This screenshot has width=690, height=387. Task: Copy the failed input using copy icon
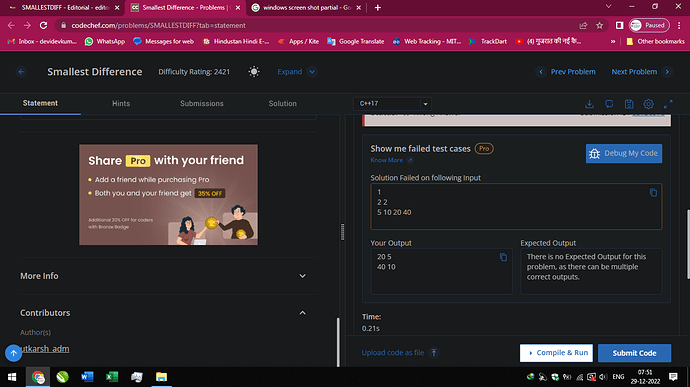click(653, 192)
